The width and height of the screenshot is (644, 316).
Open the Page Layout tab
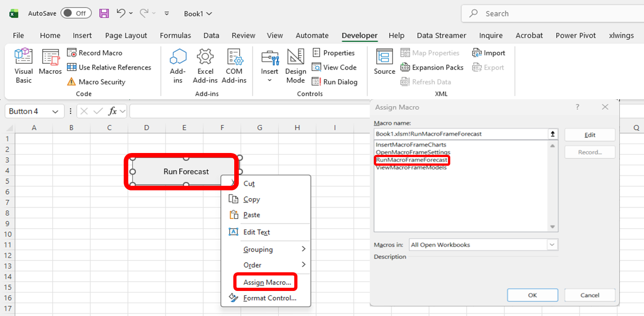(x=126, y=35)
